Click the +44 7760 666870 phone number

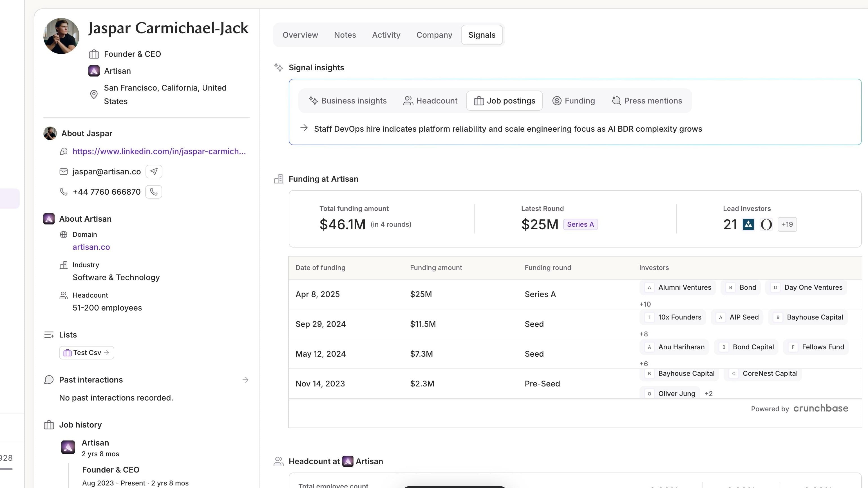point(106,192)
